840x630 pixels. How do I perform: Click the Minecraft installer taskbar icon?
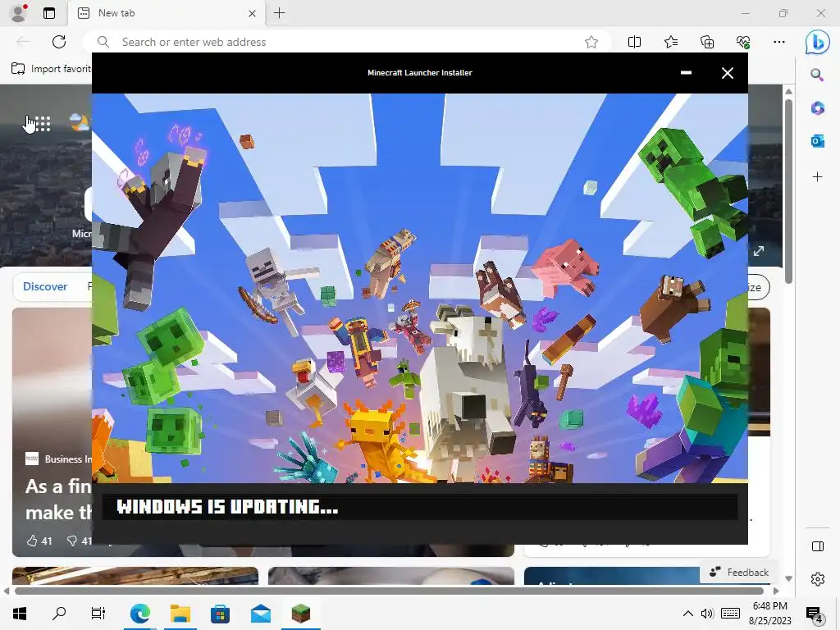300,614
